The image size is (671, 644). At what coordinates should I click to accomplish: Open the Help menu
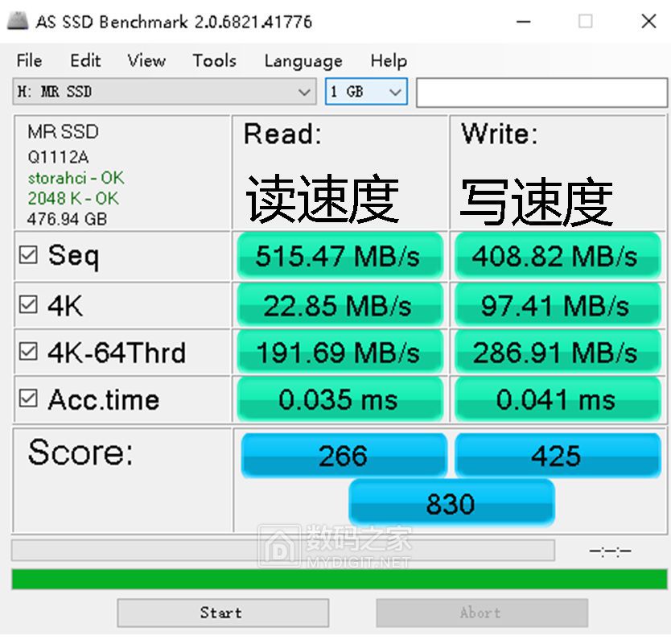(389, 61)
